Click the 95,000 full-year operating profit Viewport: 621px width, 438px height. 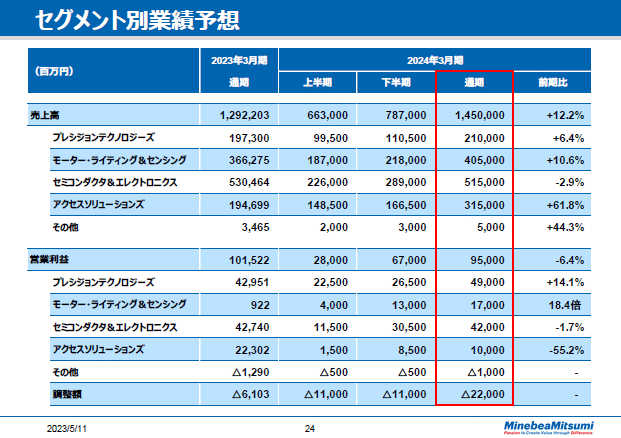click(x=488, y=260)
